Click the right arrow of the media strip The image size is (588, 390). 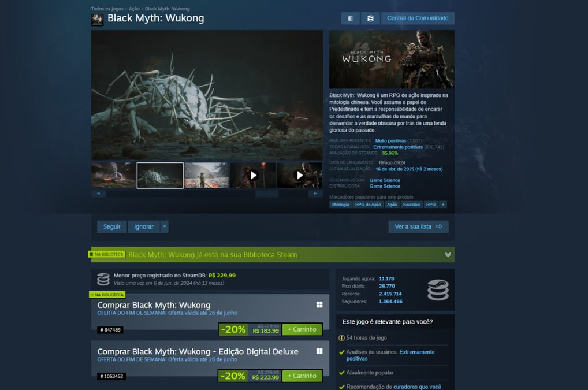[315, 194]
